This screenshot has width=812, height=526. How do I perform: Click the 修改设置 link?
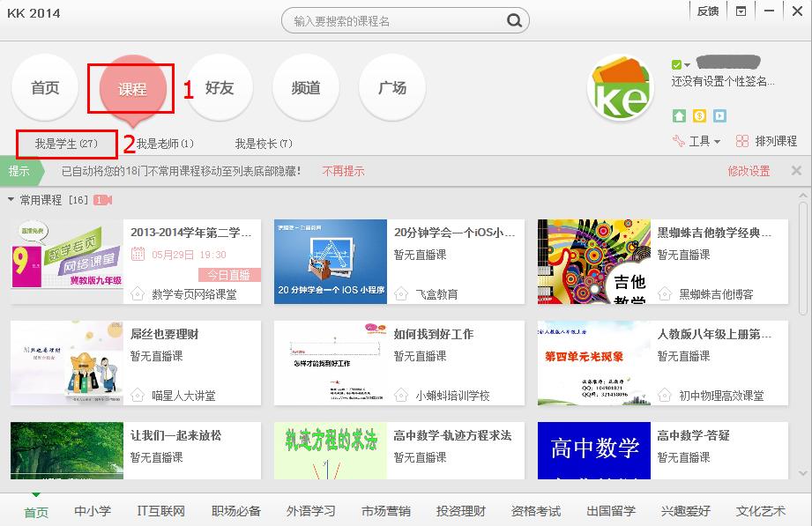[749, 171]
